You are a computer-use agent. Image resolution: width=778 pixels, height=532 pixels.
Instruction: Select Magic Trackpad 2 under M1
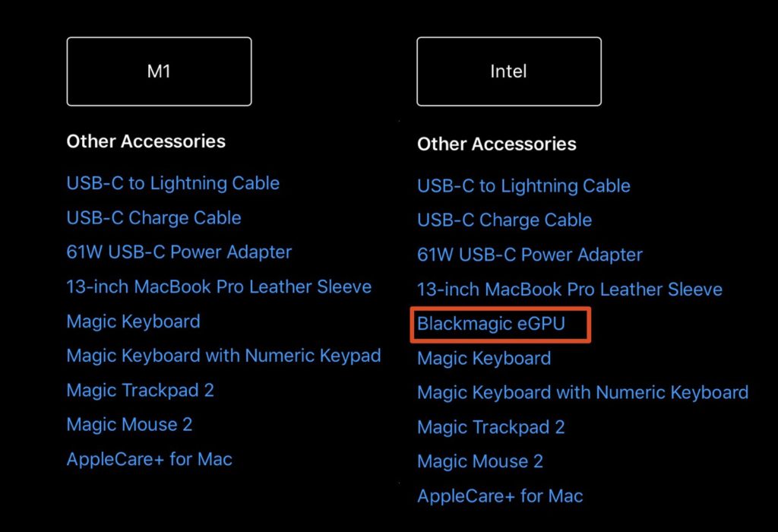tap(140, 390)
